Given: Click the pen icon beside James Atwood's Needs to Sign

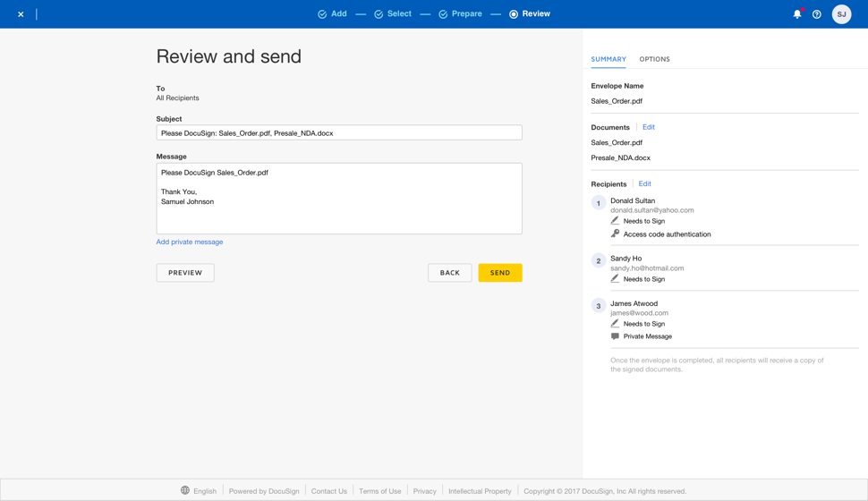Looking at the screenshot, I should (615, 323).
